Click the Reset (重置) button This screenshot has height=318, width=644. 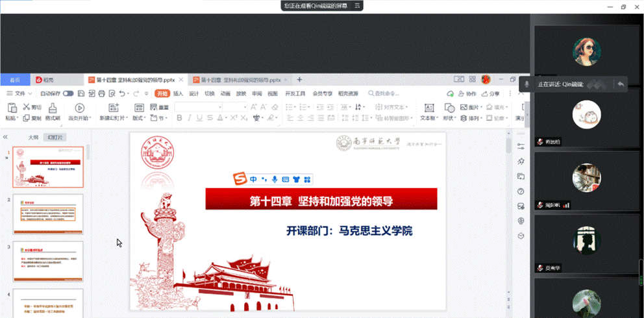tap(159, 107)
